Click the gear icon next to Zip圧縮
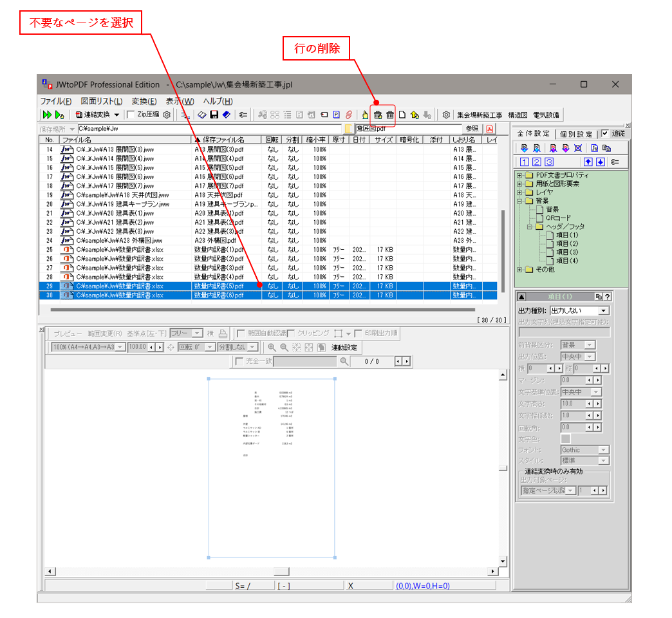 (166, 115)
